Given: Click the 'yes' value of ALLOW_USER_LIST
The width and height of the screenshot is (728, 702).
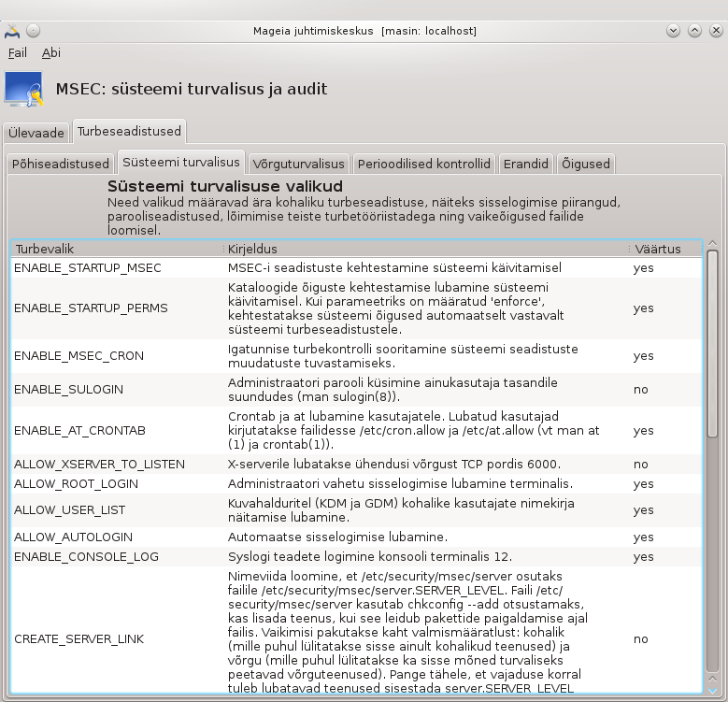Looking at the screenshot, I should [x=643, y=510].
